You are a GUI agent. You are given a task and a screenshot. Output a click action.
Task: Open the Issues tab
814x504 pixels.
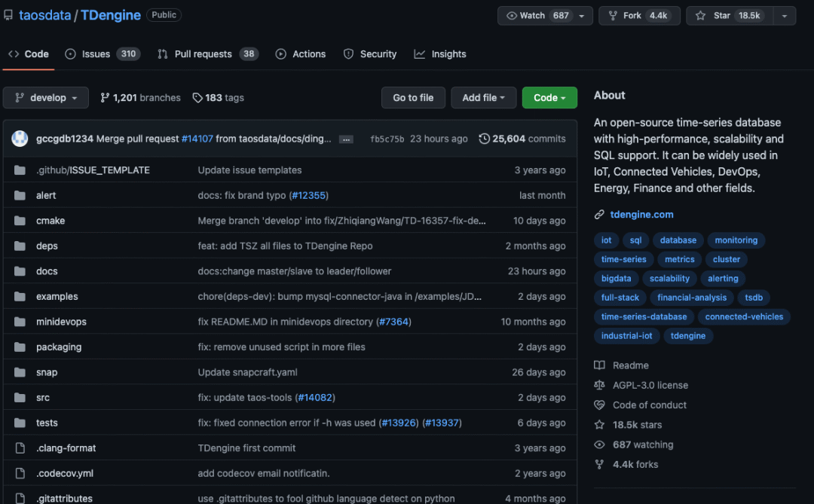coord(103,54)
